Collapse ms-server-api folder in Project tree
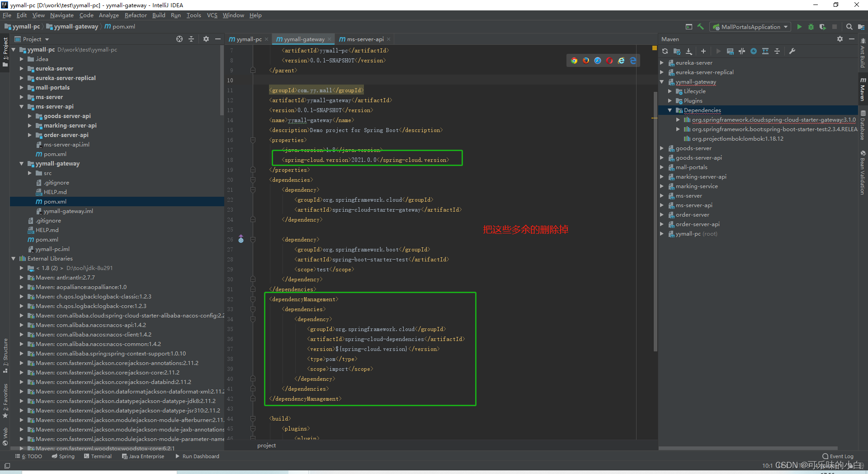Viewport: 868px width, 474px height. click(x=21, y=106)
